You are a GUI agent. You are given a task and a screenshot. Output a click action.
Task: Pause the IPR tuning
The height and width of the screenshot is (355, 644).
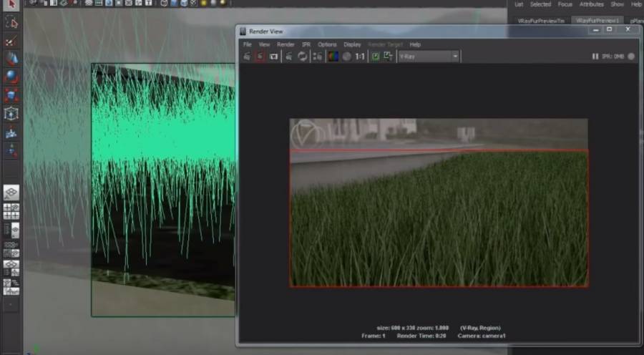point(595,57)
